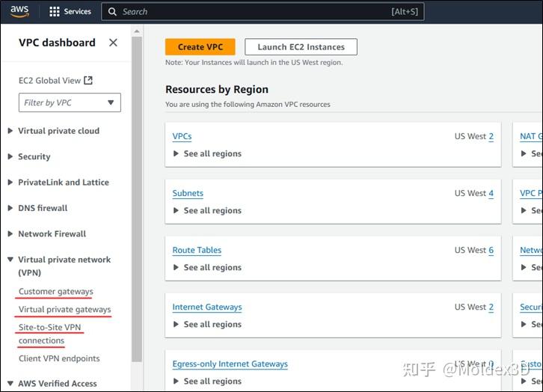Click the search magnifier icon

(112, 12)
